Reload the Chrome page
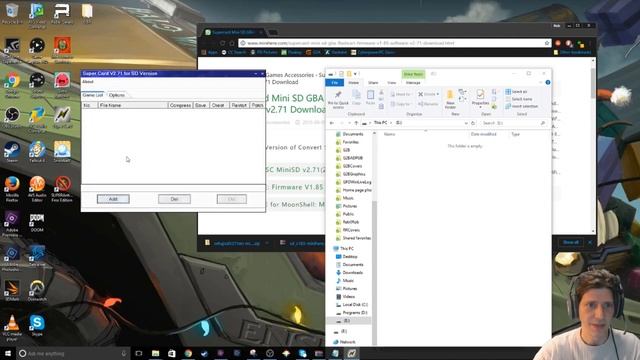The image size is (640, 360). point(222,43)
